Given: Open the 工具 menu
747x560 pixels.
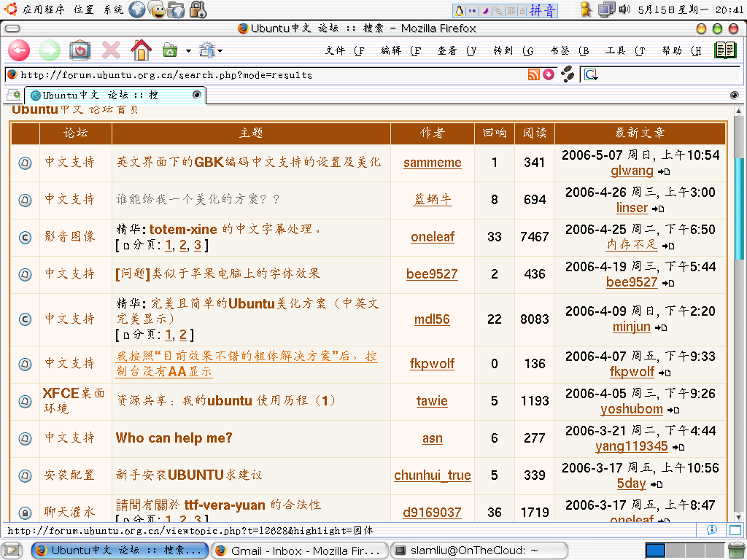Looking at the screenshot, I should pos(625,50).
